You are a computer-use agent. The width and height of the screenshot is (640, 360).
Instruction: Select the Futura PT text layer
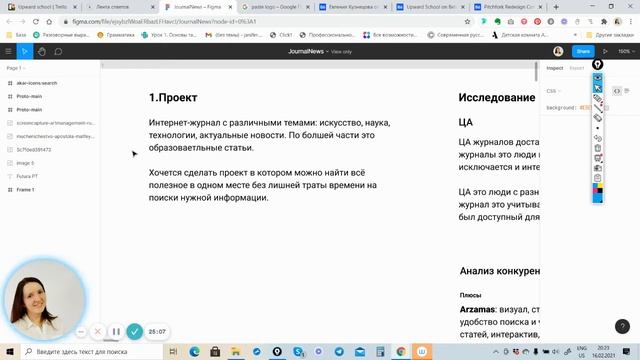click(27, 176)
